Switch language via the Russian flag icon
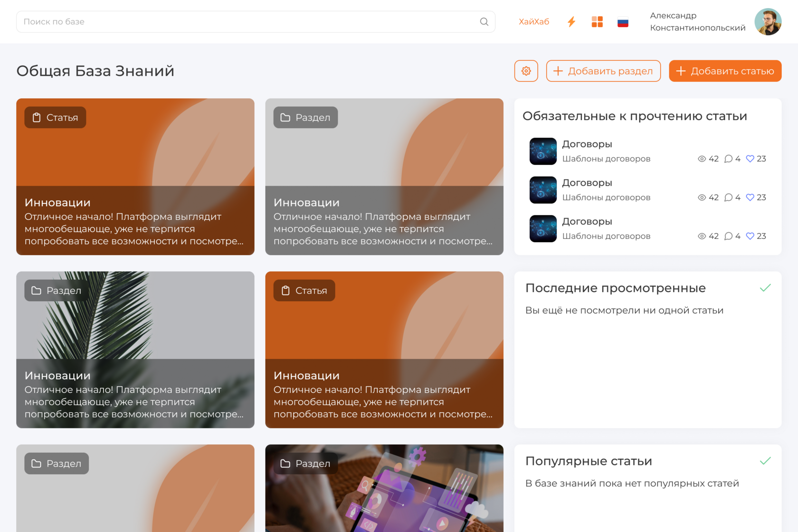 click(623, 22)
